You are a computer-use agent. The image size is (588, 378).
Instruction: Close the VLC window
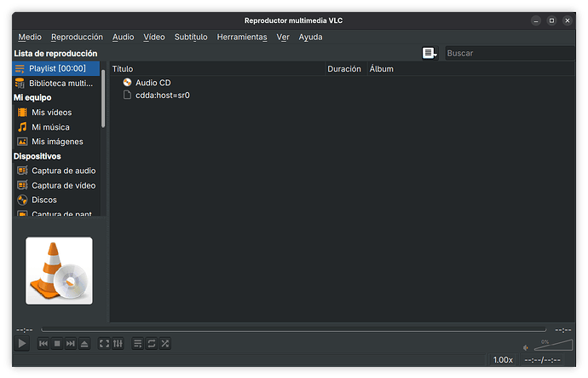568,20
